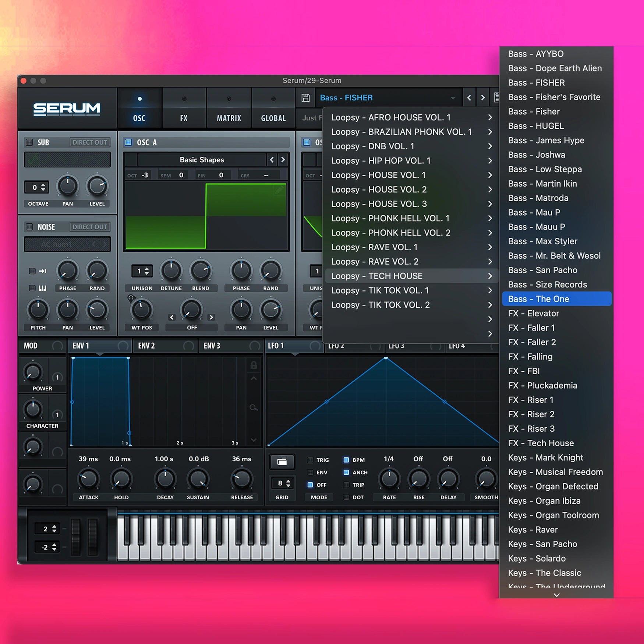Toggle LFO OFF mode checkbox
644x644 pixels.
(310, 485)
